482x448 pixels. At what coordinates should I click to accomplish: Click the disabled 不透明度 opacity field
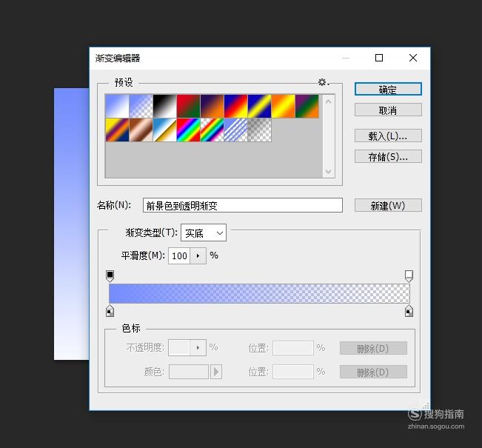(x=179, y=348)
